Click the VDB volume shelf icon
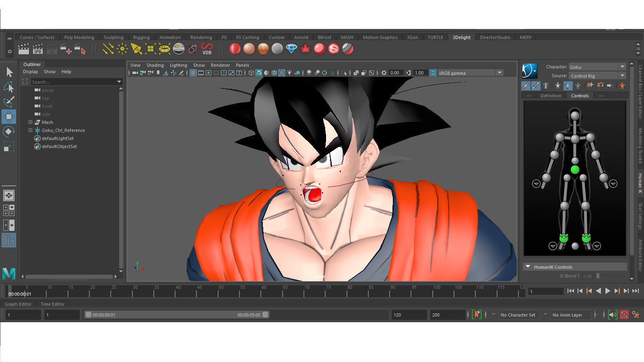This screenshot has width=644, height=362. (207, 49)
